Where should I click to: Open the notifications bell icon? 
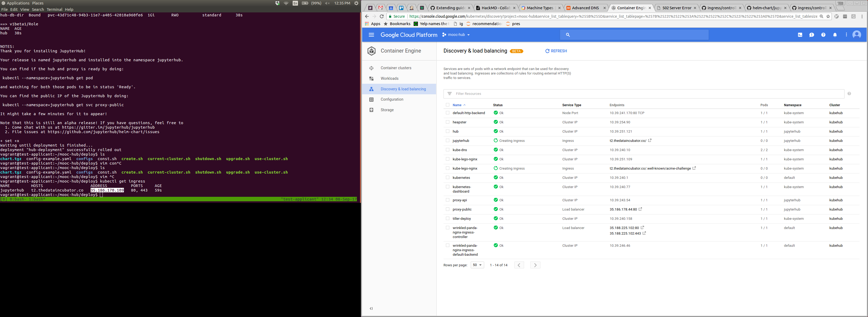(835, 35)
